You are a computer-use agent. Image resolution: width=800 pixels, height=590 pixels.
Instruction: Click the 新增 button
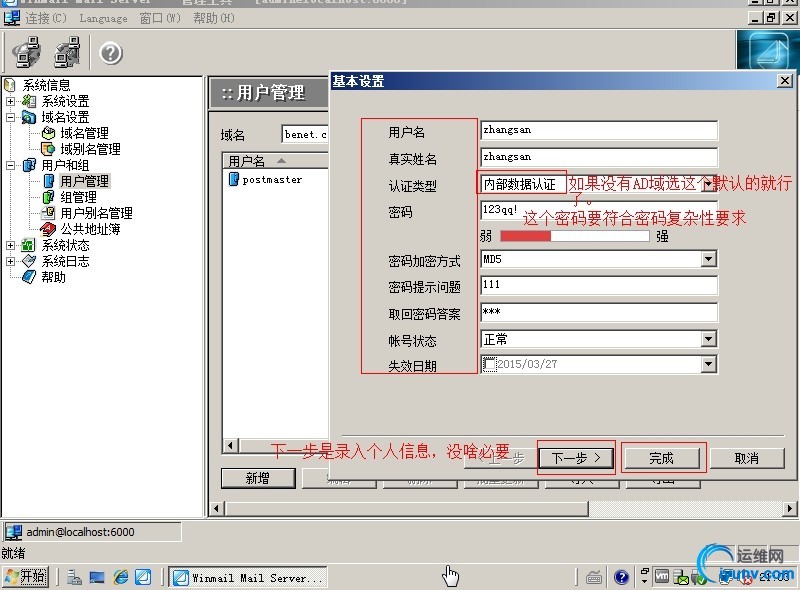(x=258, y=478)
